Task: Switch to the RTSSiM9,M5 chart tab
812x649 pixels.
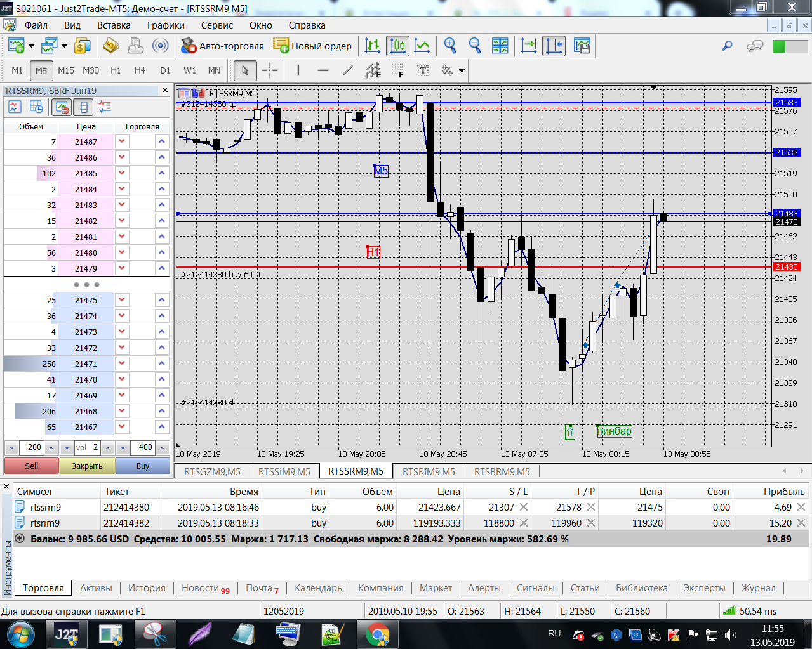Action: tap(284, 471)
